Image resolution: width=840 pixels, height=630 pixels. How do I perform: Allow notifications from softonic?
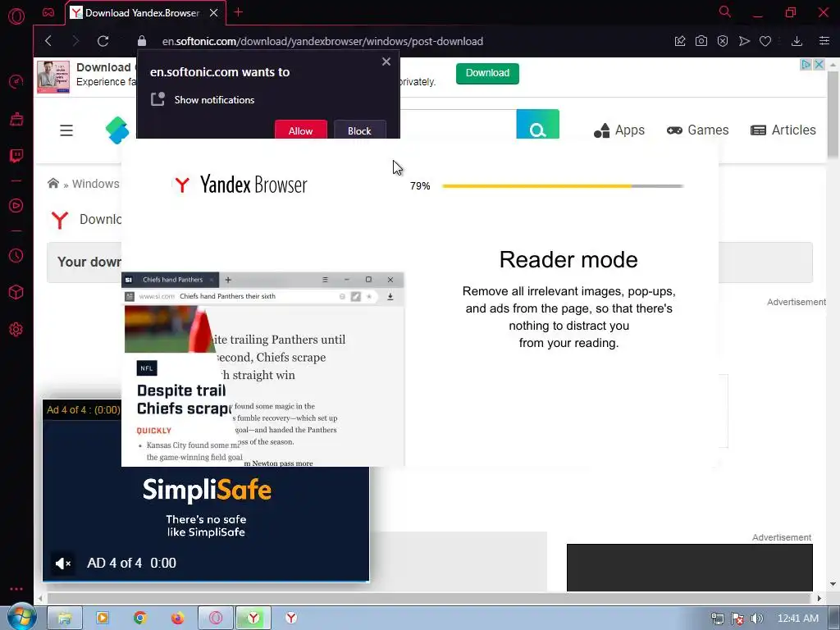click(300, 130)
